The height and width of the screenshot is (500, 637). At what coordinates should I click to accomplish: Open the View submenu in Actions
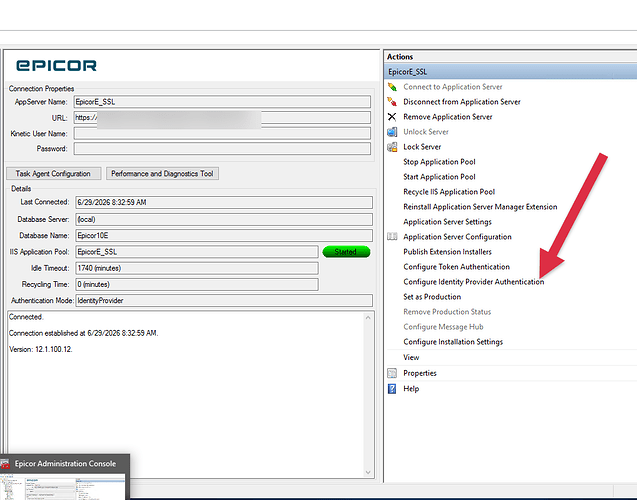(411, 357)
